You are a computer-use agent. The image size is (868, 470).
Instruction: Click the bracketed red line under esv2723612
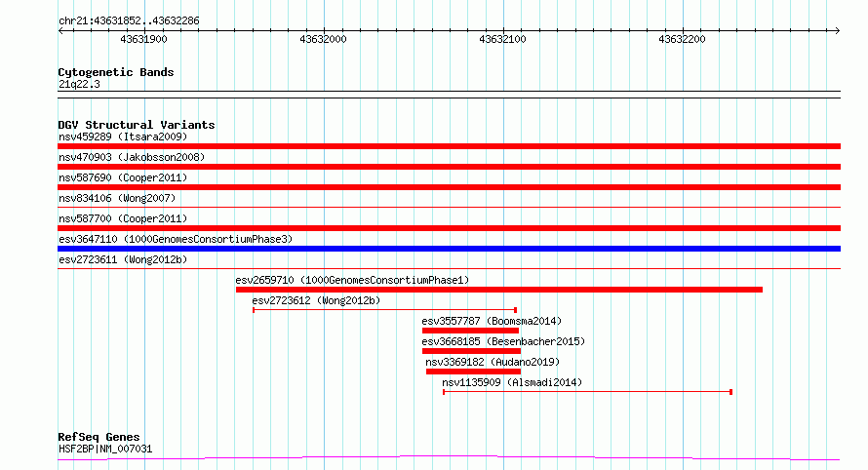click(384, 310)
